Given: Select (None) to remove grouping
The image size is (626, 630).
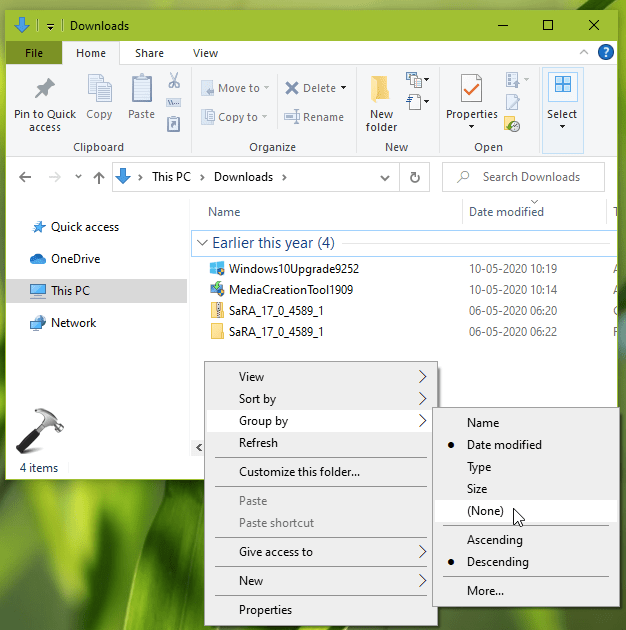Looking at the screenshot, I should (x=526, y=511).
